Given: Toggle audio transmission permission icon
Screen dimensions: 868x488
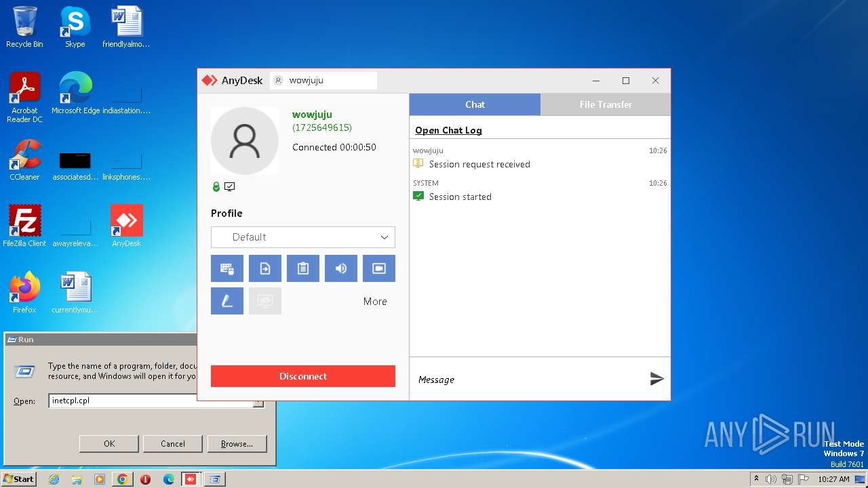Looking at the screenshot, I should 341,268.
